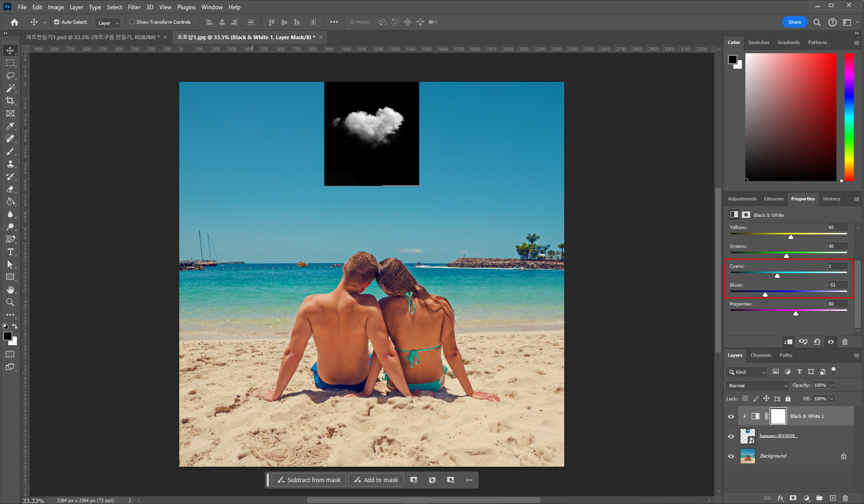Select the Hand tool
This screenshot has height=504, width=864.
[x=10, y=290]
